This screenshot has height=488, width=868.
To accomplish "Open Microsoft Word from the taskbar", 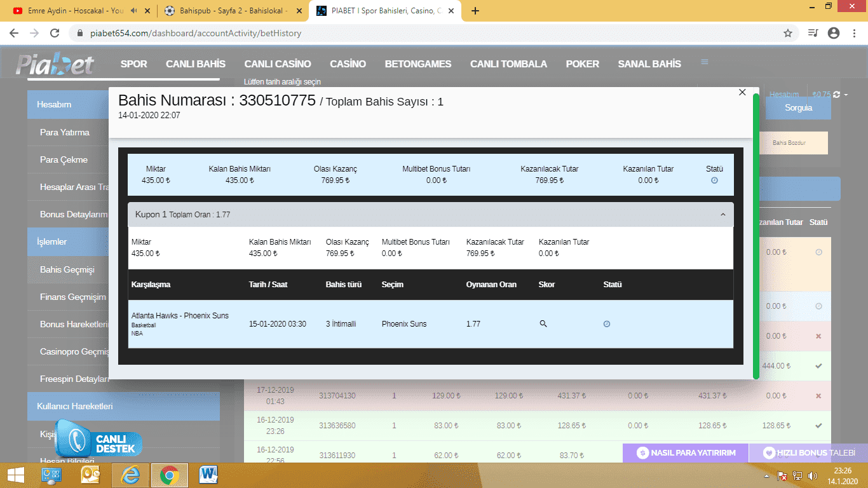I will click(208, 475).
